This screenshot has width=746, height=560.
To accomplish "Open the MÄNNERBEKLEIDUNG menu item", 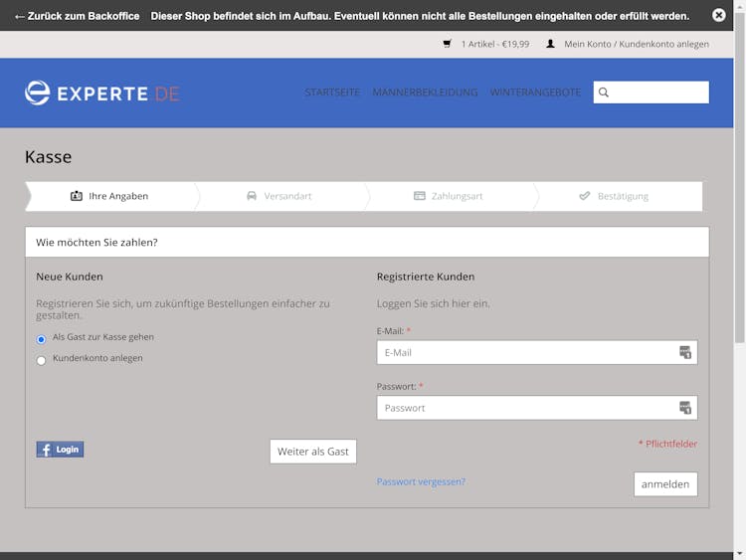I will click(x=425, y=93).
